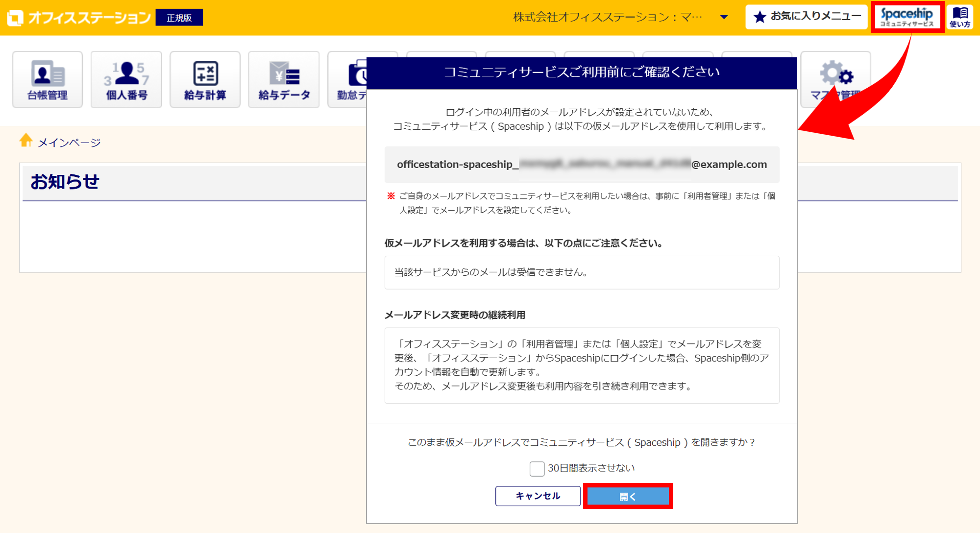The height and width of the screenshot is (533, 980).
Task: Click the 仮メールアドレスを利用する場合 heading
Action: pyautogui.click(x=524, y=243)
